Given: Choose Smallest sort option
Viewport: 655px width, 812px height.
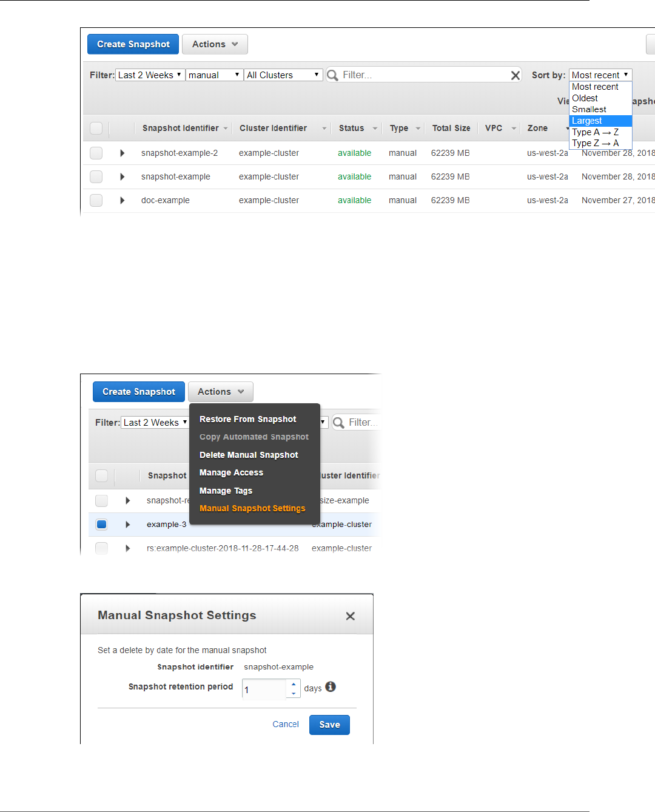Looking at the screenshot, I should pos(600,109).
